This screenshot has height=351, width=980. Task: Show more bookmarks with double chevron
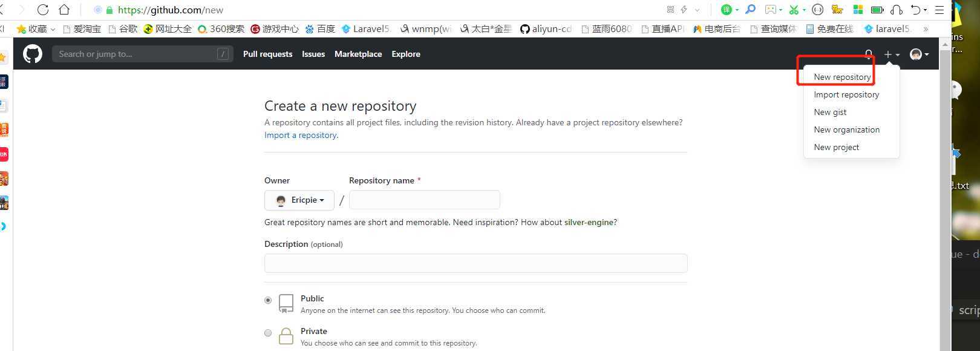coord(926,29)
